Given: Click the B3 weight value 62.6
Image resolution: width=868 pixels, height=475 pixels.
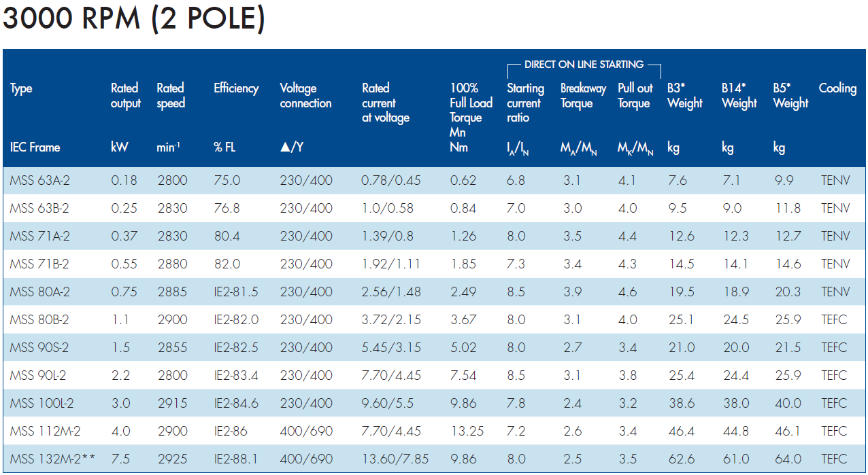Looking at the screenshot, I should click(681, 459).
